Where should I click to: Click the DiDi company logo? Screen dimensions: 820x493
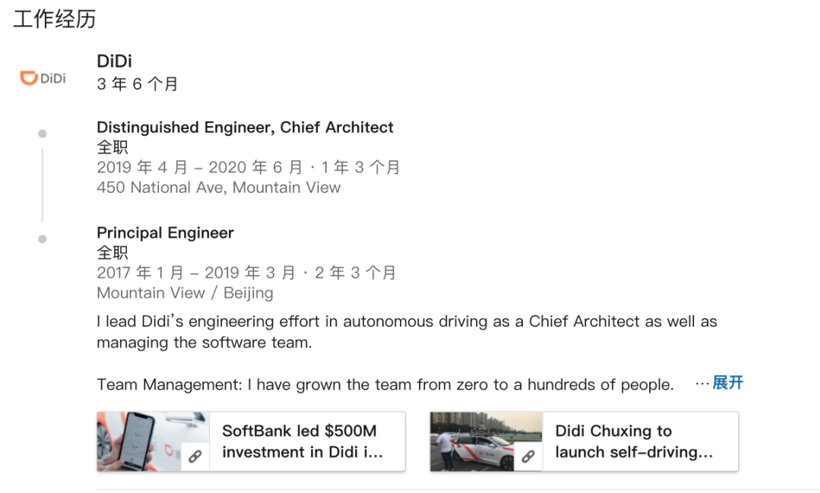43,78
